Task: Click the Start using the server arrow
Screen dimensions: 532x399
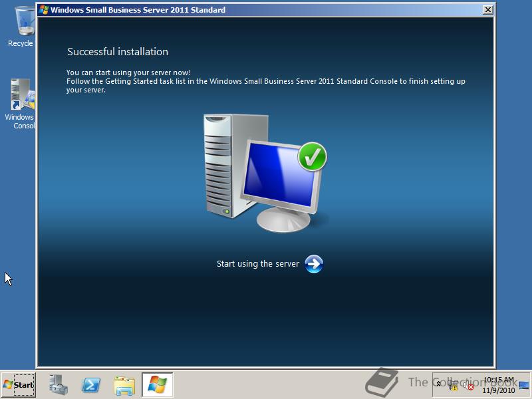Action: pos(314,264)
